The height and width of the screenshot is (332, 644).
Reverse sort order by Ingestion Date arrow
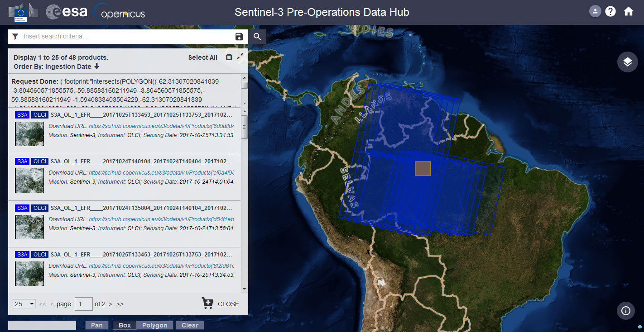tap(96, 66)
